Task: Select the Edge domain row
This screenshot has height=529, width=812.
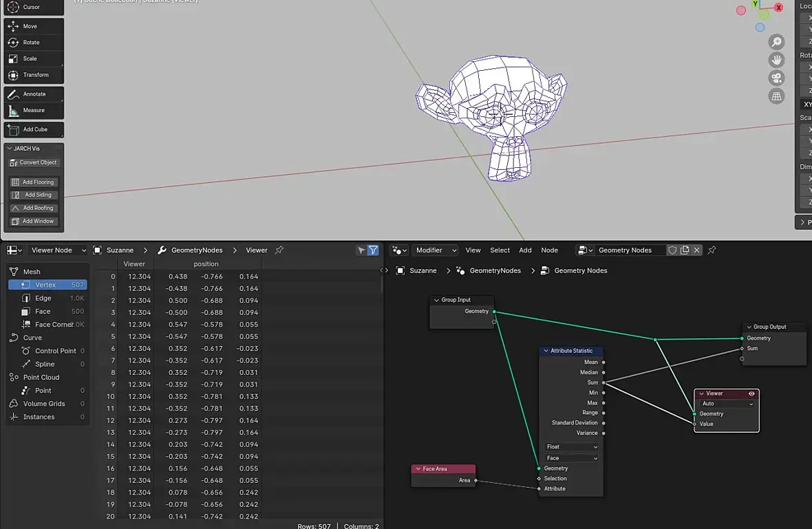Action: pos(47,298)
